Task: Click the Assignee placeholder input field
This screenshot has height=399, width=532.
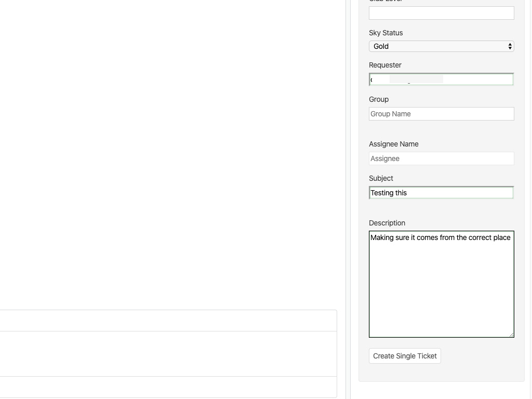Action: [x=441, y=158]
